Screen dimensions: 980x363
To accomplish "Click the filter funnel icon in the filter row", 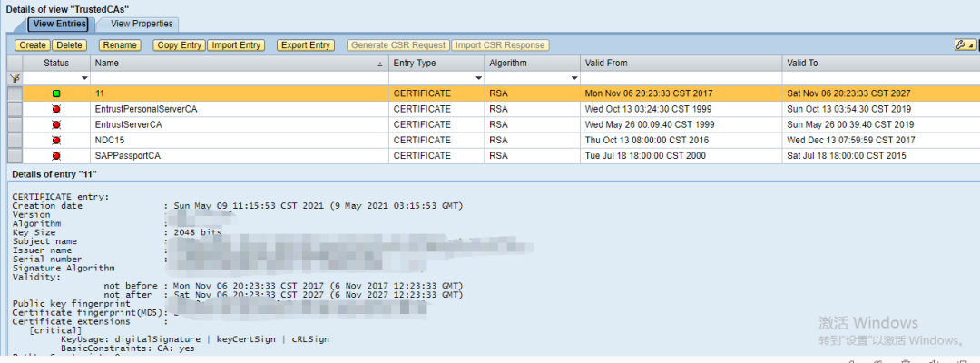I will (x=15, y=78).
